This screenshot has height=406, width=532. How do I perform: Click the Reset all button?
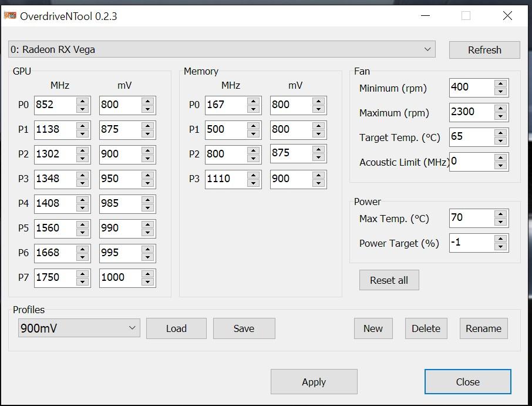tap(389, 280)
